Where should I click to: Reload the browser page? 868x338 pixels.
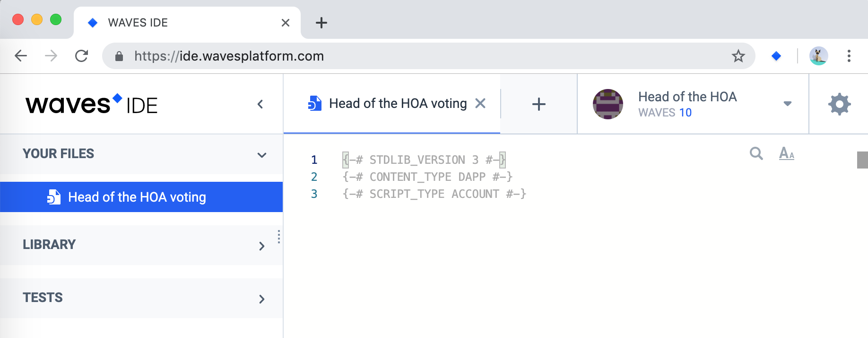click(82, 56)
